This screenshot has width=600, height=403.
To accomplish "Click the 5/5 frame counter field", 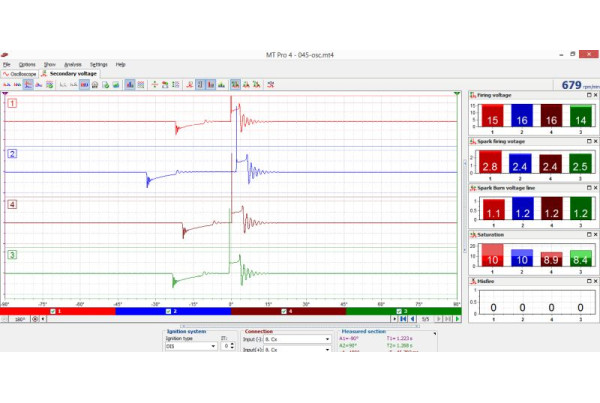I will 425,319.
